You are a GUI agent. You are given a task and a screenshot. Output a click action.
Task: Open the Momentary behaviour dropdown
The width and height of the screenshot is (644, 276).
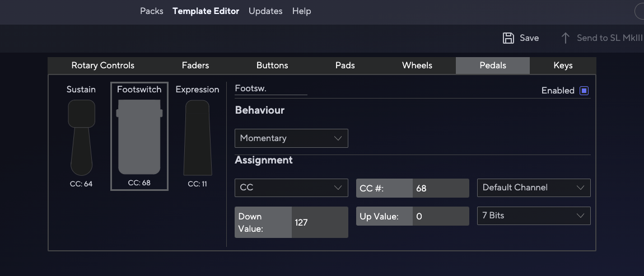coord(291,138)
